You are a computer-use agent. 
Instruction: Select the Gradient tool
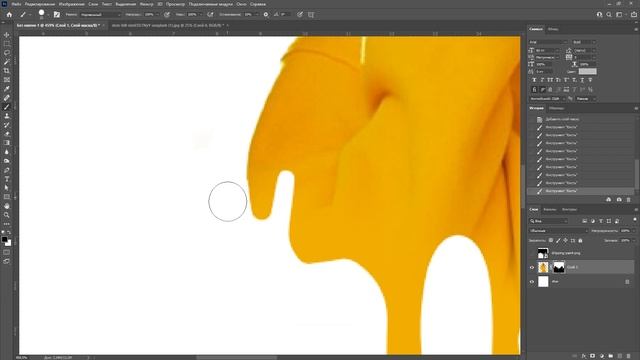click(x=7, y=143)
